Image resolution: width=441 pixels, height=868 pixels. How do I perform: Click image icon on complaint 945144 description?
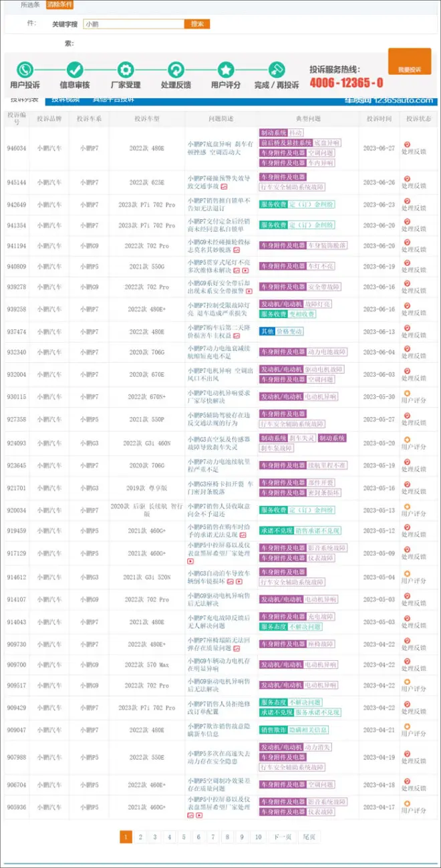[x=223, y=187]
